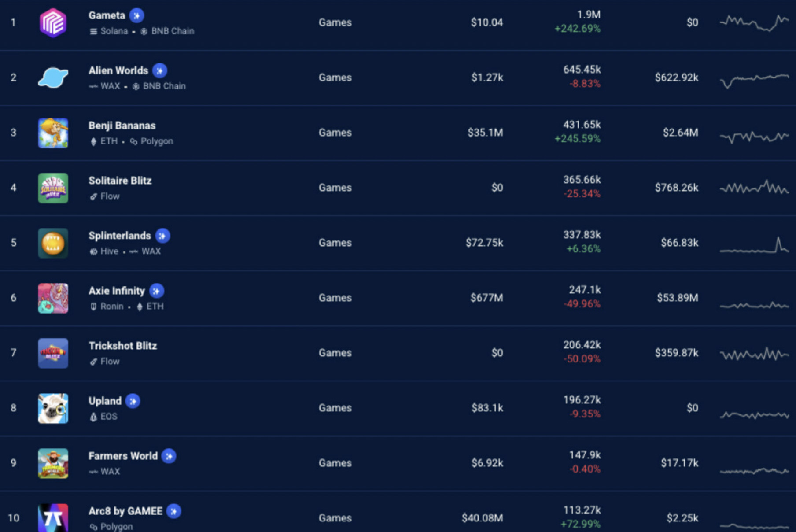The height and width of the screenshot is (532, 796).
Task: Open the Upland name link
Action: click(x=105, y=401)
